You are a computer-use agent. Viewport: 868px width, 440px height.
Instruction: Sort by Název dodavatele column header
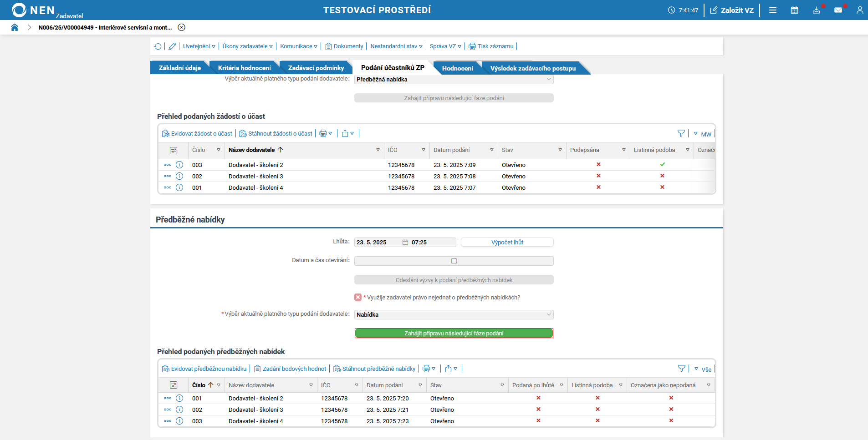point(252,150)
